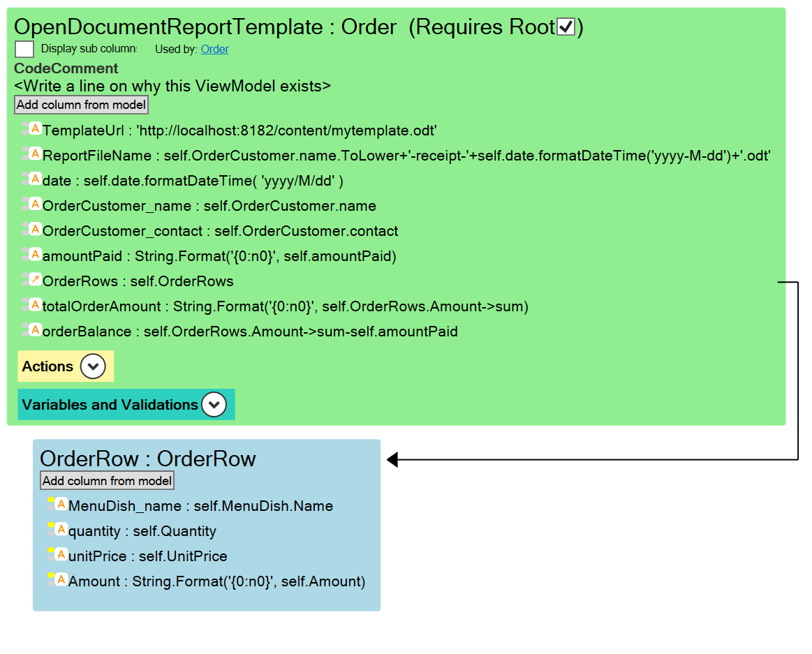
Task: Click the attribute icon beside ReportFileName column
Action: [x=35, y=154]
